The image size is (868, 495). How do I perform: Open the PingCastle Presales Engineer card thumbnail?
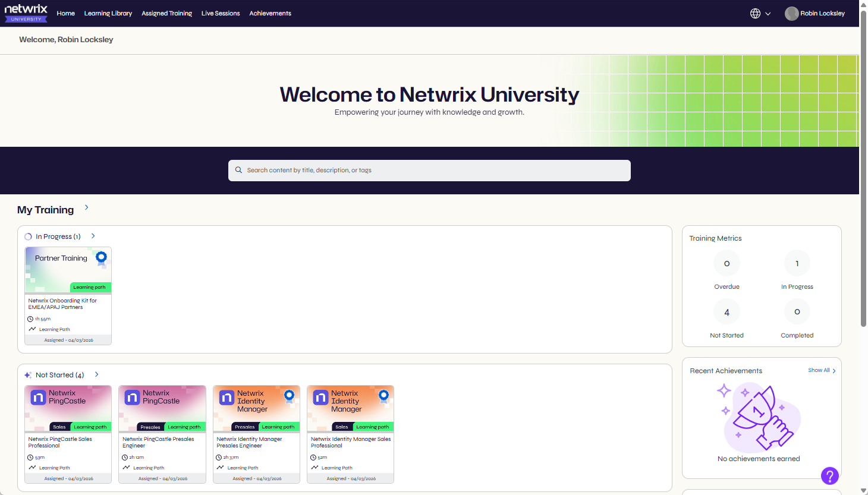[162, 408]
